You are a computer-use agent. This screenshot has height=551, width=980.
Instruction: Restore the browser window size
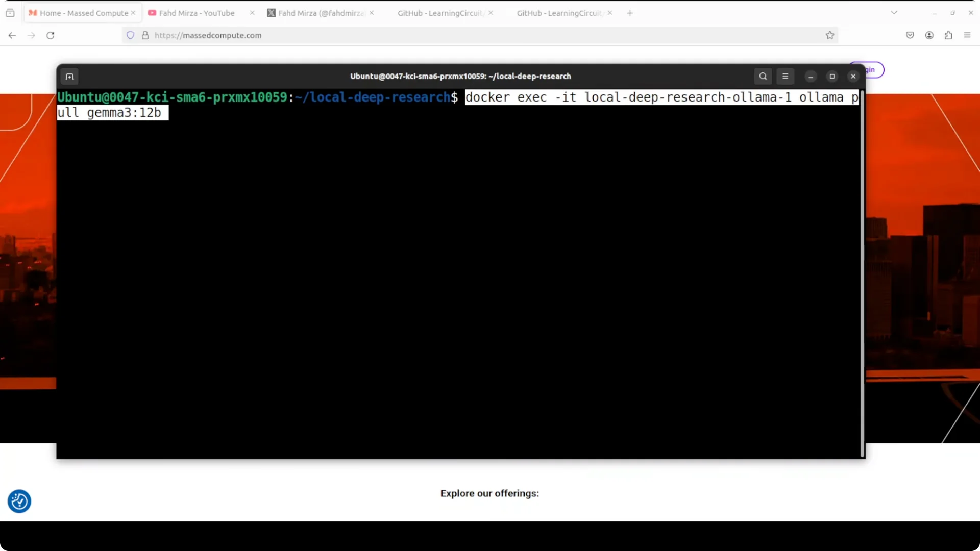[x=952, y=13]
